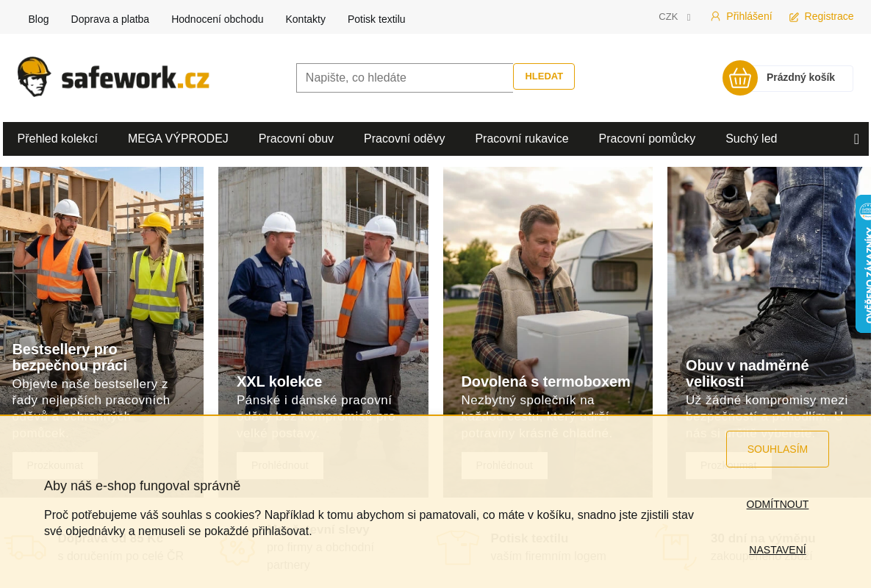The width and height of the screenshot is (882, 588).
Task: Open cookie NASTAVENÍ settings
Action: pyautogui.click(x=778, y=550)
